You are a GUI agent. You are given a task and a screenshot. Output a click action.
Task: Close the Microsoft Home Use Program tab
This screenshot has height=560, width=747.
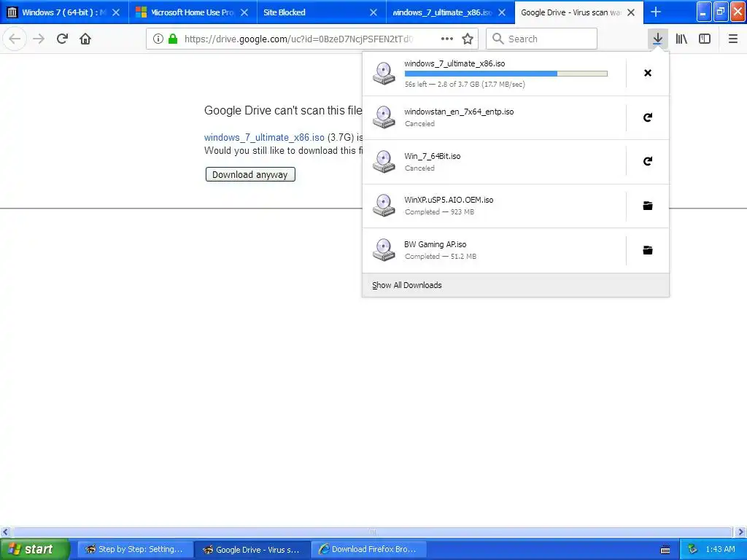pos(244,12)
